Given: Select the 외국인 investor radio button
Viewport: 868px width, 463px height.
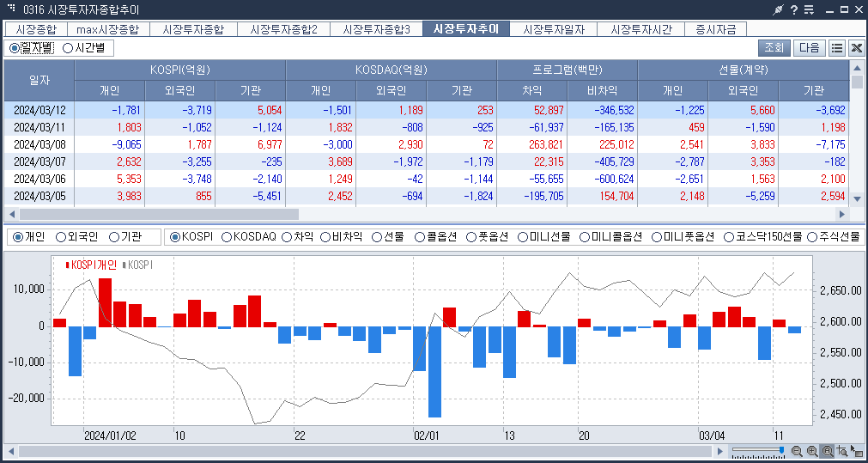Looking at the screenshot, I should pyautogui.click(x=77, y=237).
